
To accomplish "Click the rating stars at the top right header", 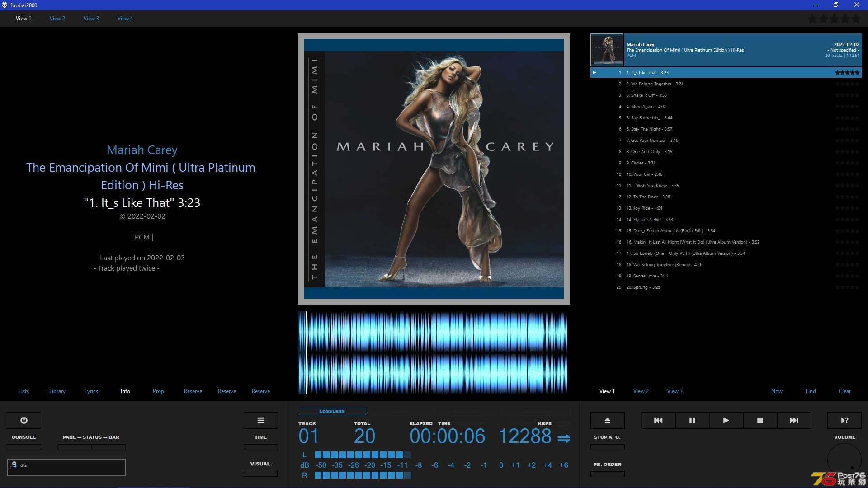I will coord(834,19).
